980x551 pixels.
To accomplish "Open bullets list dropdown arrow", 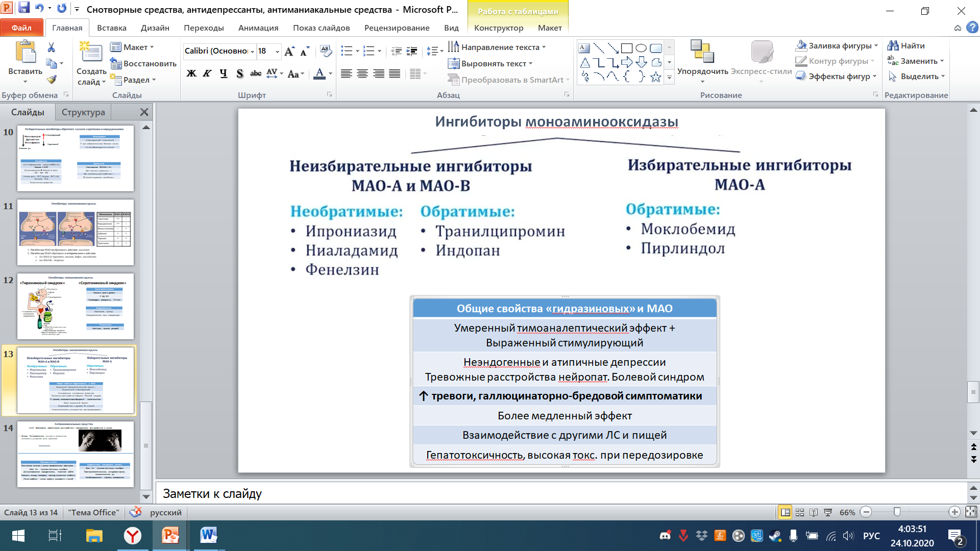I will 357,51.
